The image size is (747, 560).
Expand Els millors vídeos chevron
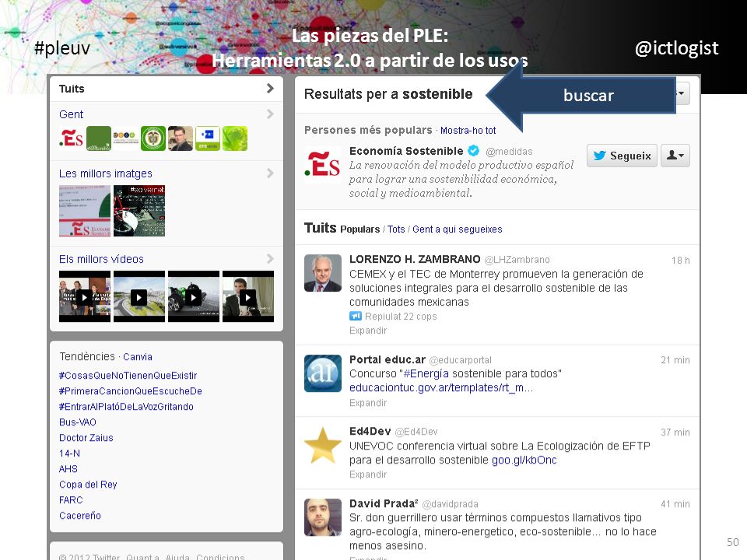pyautogui.click(x=270, y=258)
